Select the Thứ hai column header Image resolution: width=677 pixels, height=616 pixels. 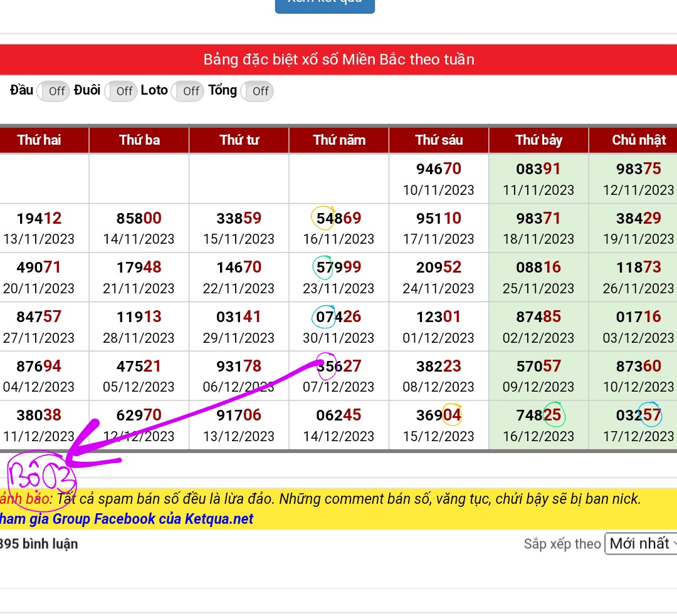click(x=39, y=140)
